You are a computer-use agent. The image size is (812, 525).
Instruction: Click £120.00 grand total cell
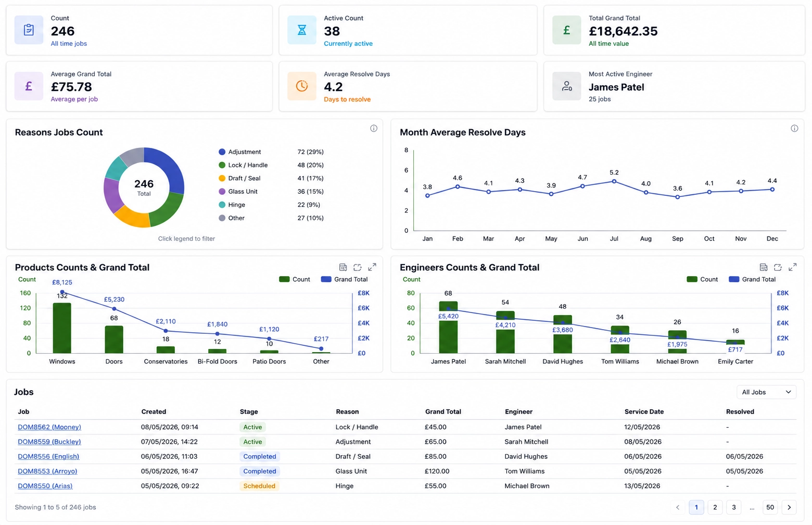coord(437,471)
